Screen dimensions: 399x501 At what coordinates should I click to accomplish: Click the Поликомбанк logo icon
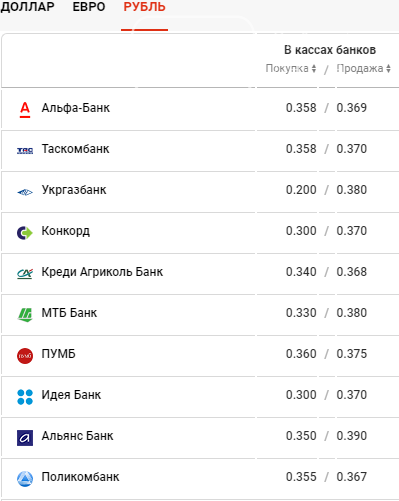25,479
